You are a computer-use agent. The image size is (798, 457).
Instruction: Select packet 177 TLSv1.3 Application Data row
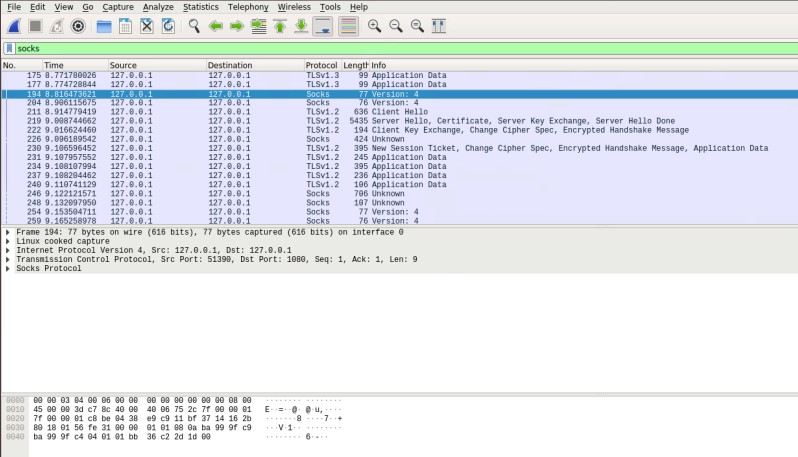coord(399,84)
